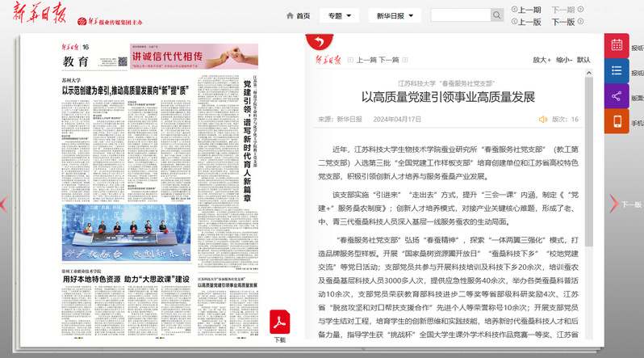
Task: Click the red back arrow icon
Action: point(319,42)
